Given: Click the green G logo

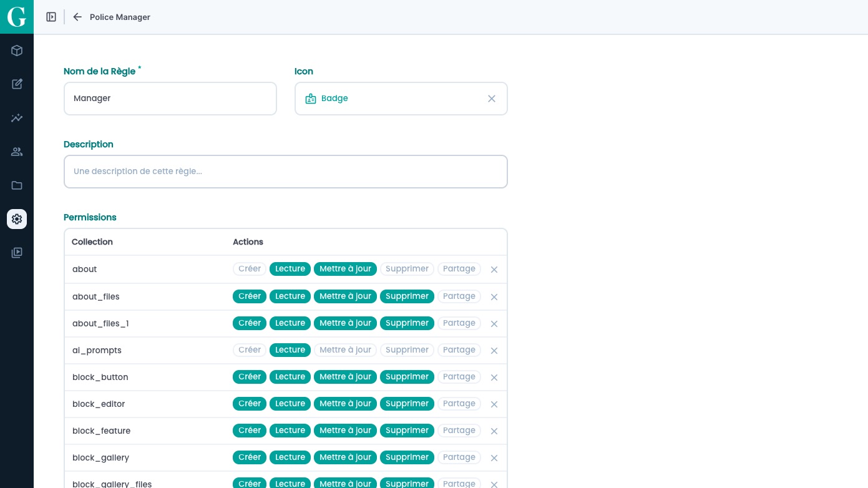Looking at the screenshot, I should [17, 17].
